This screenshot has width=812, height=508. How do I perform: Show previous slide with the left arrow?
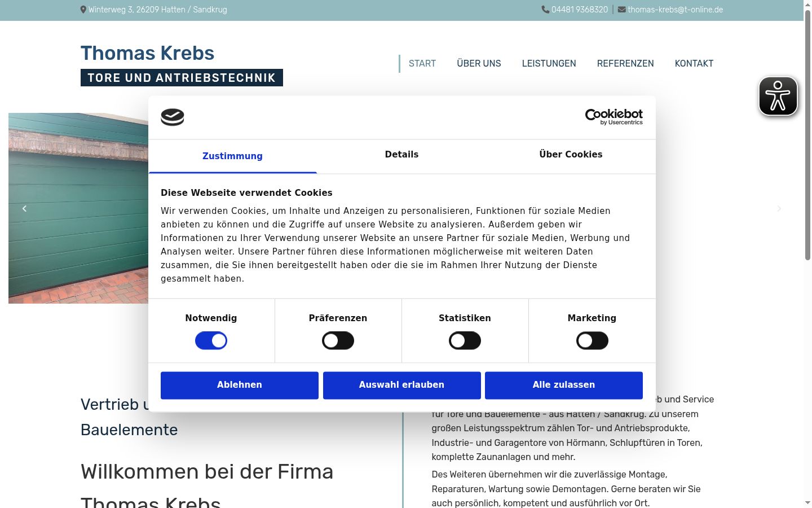pyautogui.click(x=24, y=208)
